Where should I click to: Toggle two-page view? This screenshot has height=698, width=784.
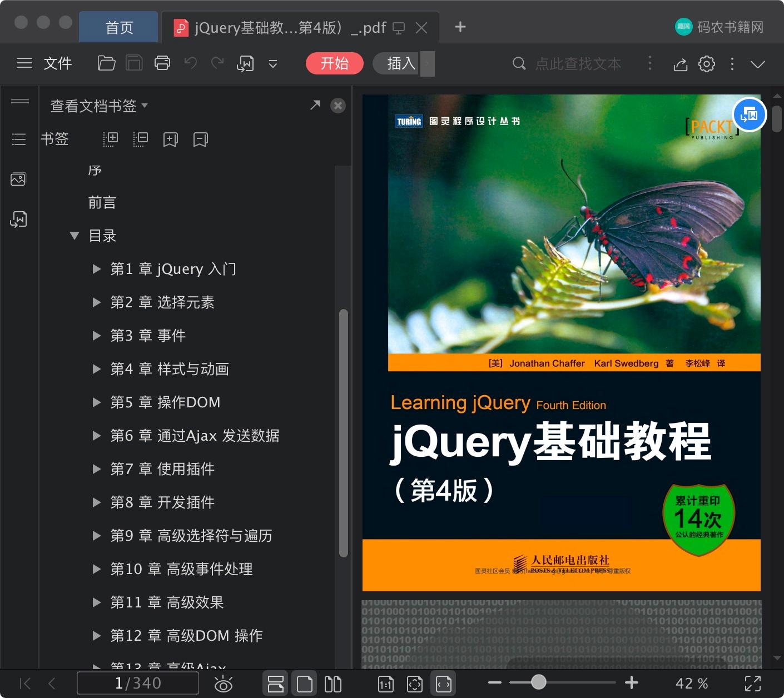[333, 684]
